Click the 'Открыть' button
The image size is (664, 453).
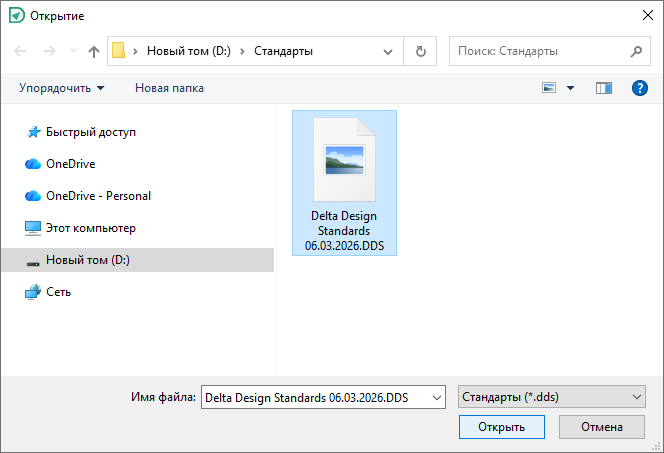(x=502, y=427)
